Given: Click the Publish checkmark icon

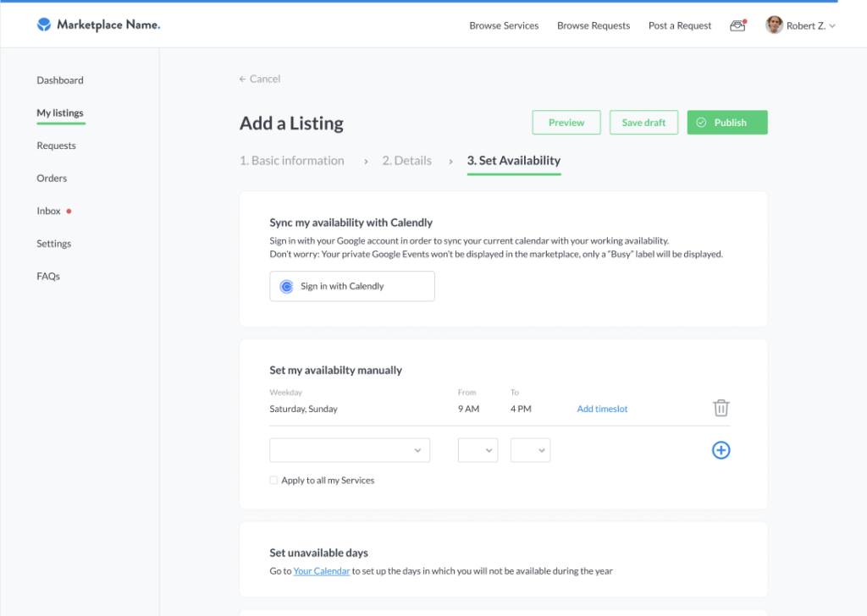Looking at the screenshot, I should (x=701, y=123).
